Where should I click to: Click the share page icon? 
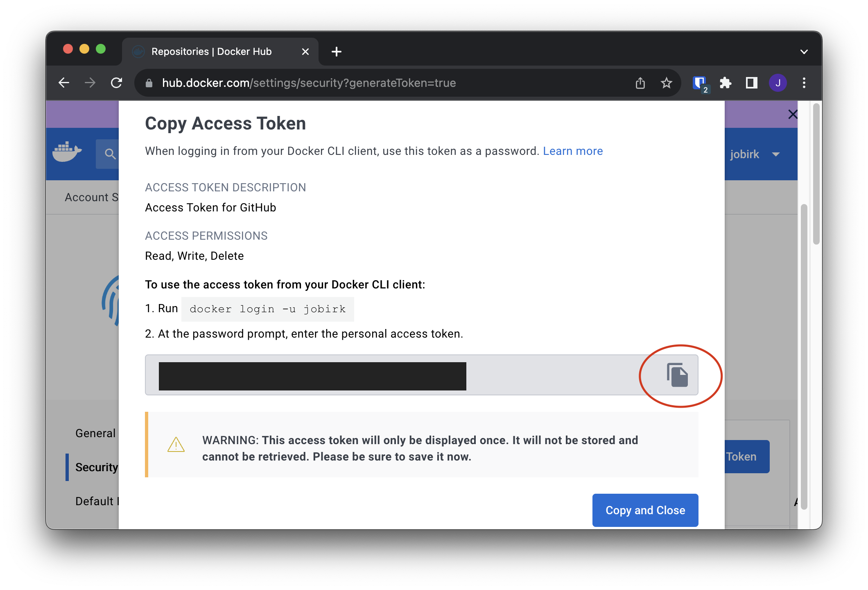(x=640, y=83)
